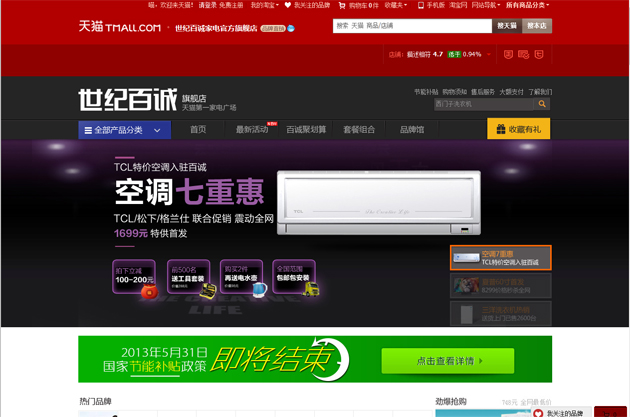Click the 搜本店 search button
Viewport: 630px width, 417px height.
(x=537, y=26)
